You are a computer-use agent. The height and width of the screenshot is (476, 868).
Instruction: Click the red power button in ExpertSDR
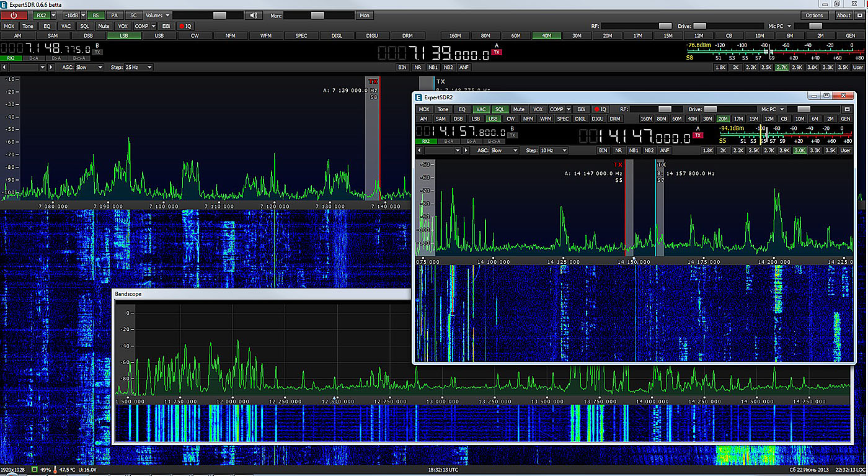14,15
